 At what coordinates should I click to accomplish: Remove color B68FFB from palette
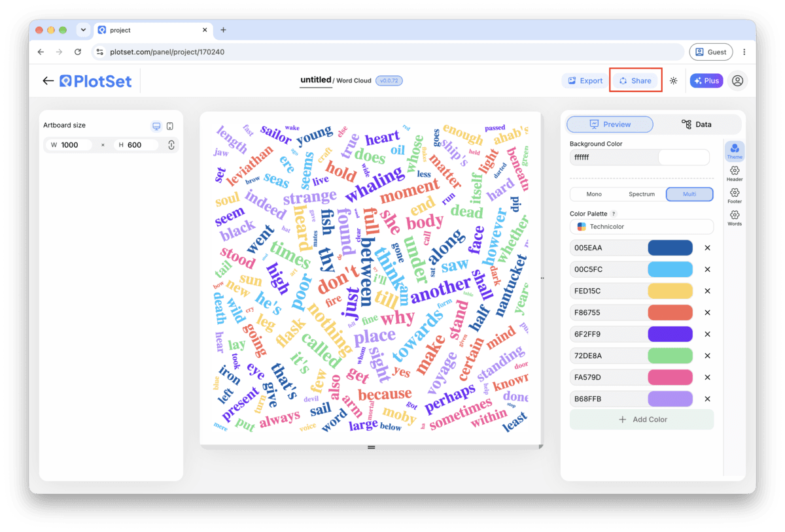[x=707, y=399]
